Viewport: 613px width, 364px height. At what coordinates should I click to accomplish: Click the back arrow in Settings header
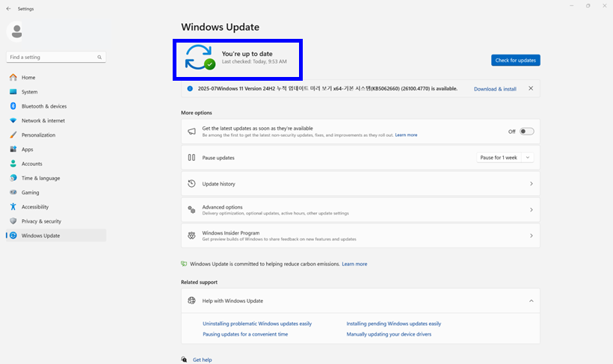pyautogui.click(x=8, y=9)
